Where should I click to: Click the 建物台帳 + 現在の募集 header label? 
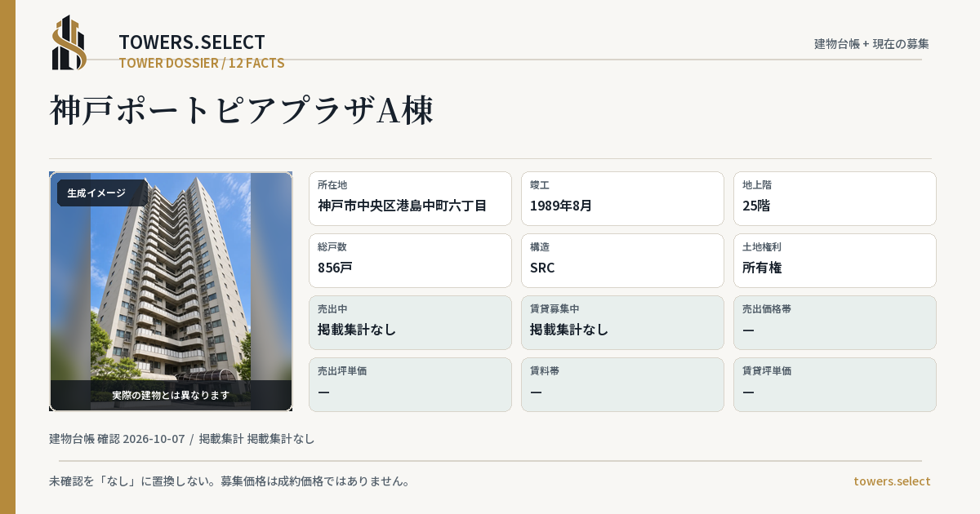pyautogui.click(x=871, y=43)
